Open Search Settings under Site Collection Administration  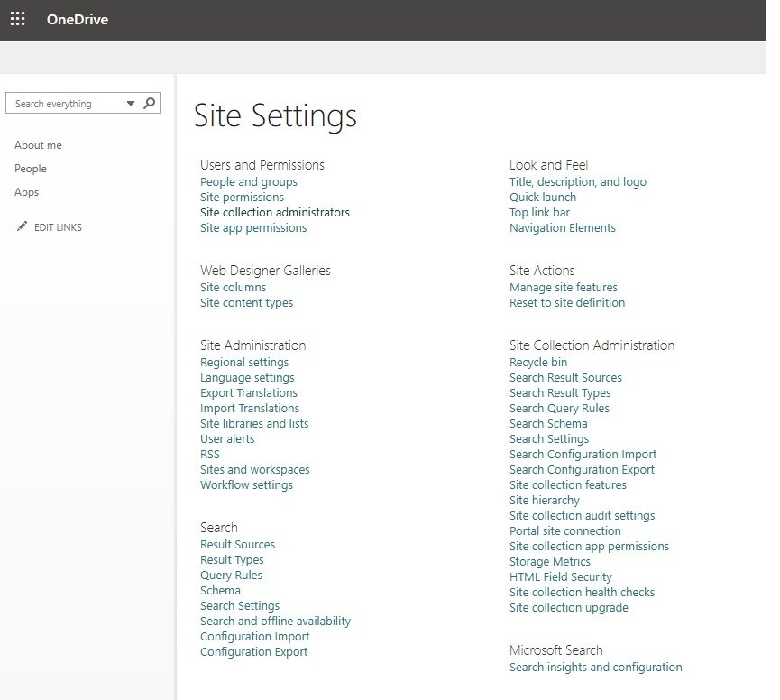click(549, 438)
